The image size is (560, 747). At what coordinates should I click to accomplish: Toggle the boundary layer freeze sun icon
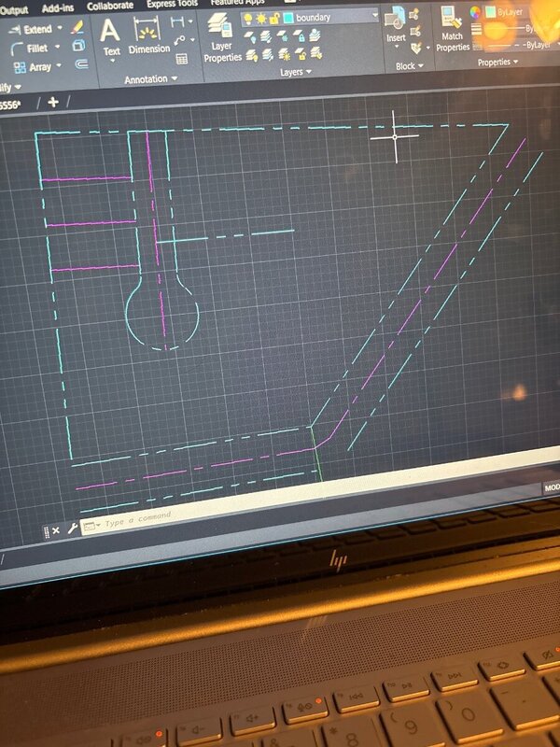coord(261,19)
